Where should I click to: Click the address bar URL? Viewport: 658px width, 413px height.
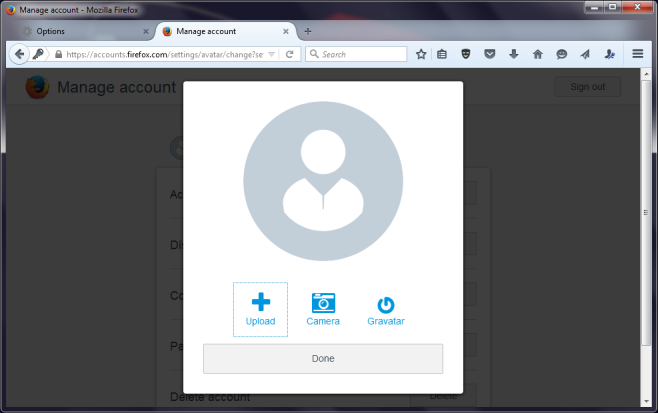[x=164, y=54]
